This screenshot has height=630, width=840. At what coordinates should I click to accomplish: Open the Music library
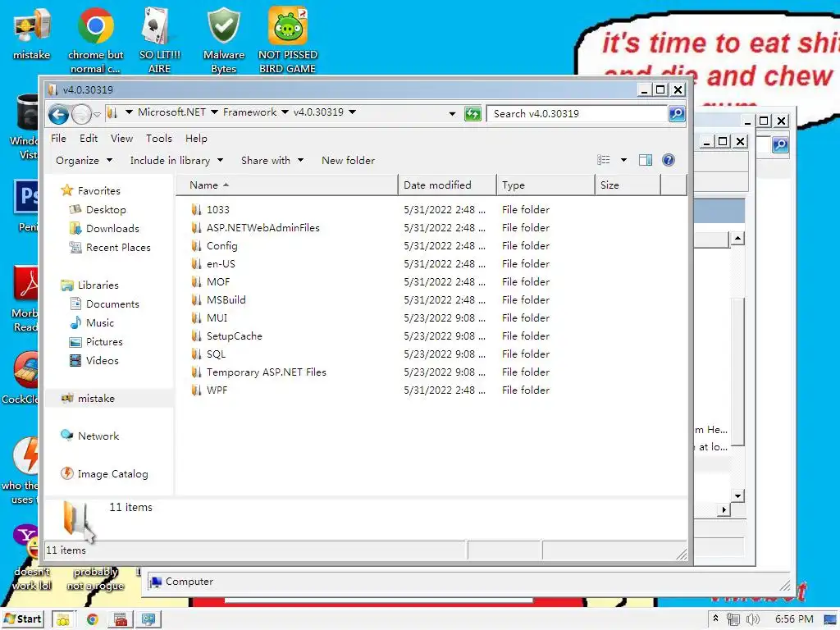(99, 323)
